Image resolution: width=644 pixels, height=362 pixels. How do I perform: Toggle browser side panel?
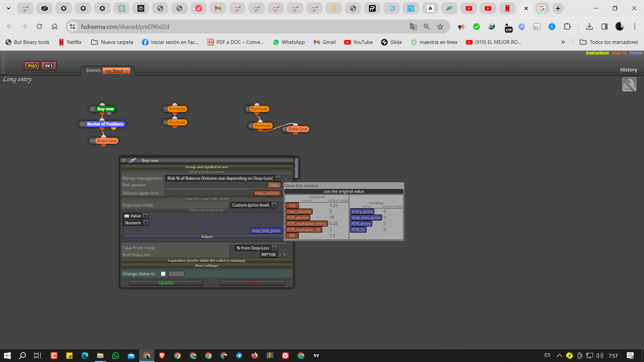tap(604, 26)
